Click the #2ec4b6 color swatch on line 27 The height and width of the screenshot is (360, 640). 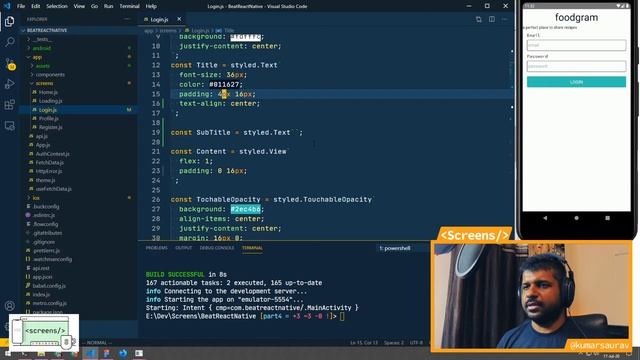(x=246, y=209)
